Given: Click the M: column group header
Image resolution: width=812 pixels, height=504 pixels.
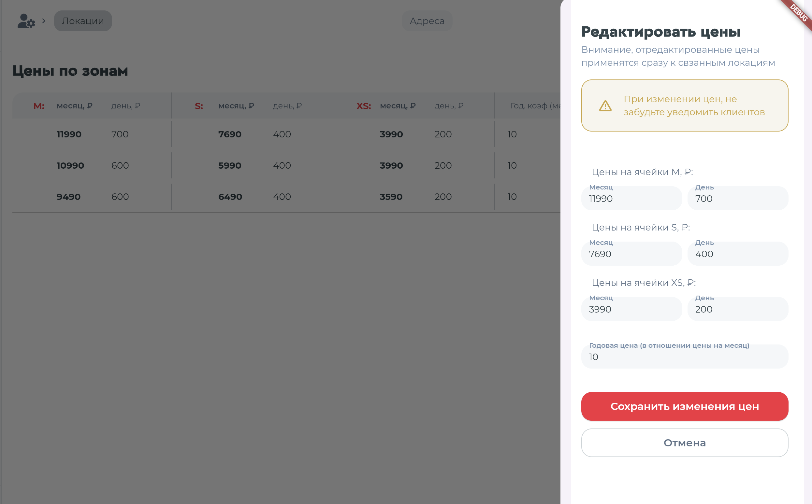Looking at the screenshot, I should pos(39,106).
